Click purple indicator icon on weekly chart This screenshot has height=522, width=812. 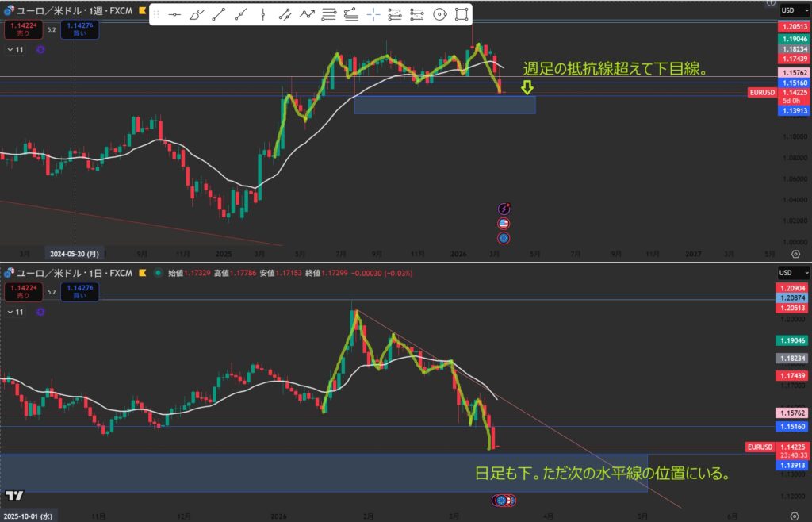pos(40,49)
